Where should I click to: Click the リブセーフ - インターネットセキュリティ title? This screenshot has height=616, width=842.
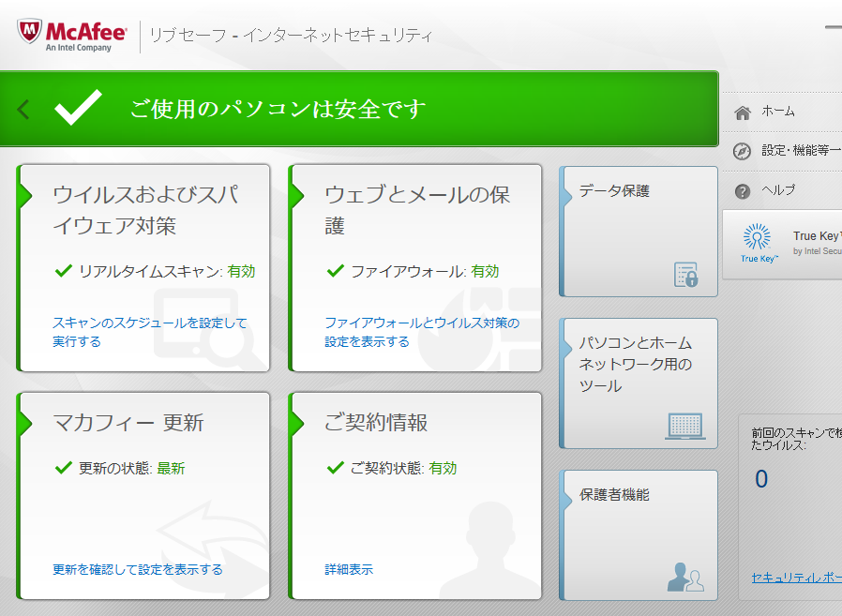(x=291, y=36)
